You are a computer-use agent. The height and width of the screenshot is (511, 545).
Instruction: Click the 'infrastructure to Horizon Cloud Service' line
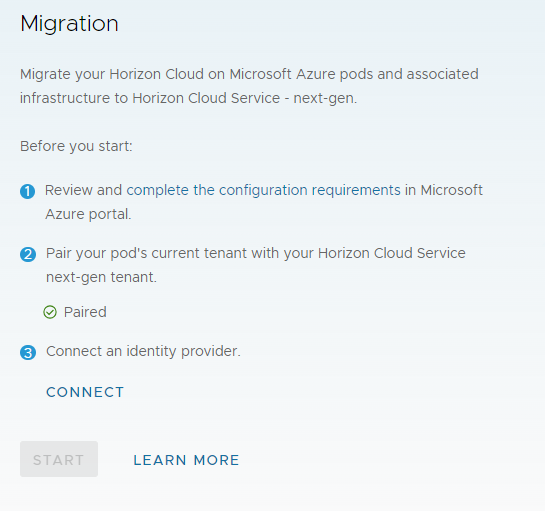(x=150, y=98)
